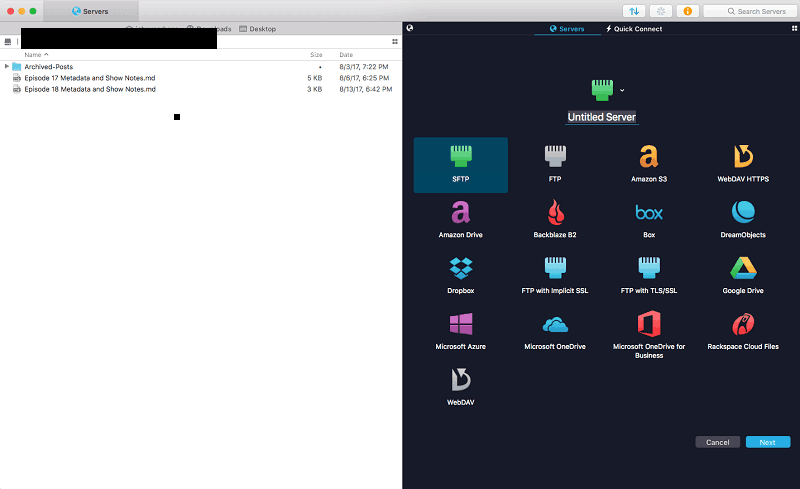Sort files by Date column
Viewport: 800px width, 489px height.
(x=346, y=55)
